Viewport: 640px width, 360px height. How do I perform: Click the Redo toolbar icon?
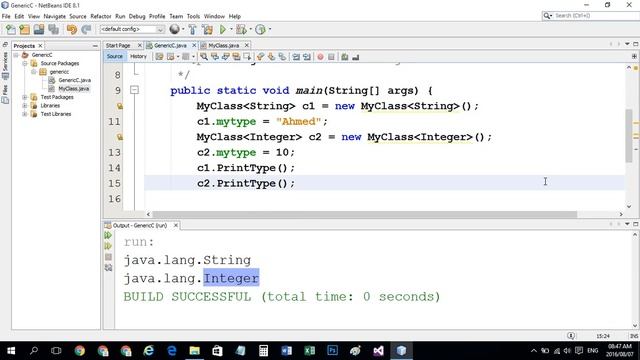coord(86,29)
